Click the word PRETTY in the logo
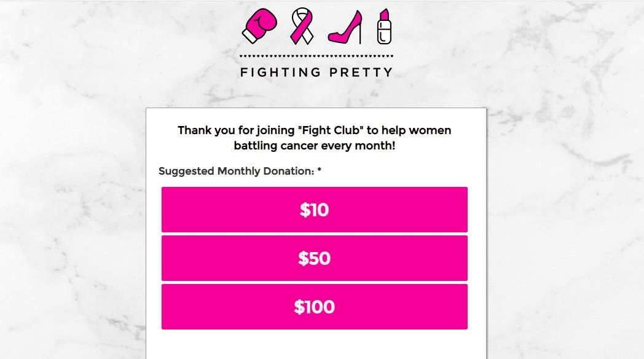Viewport: 644px width, 359px height. point(361,73)
